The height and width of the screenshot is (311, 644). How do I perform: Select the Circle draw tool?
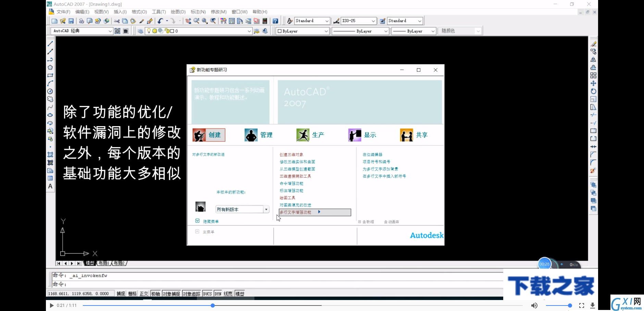(x=50, y=92)
